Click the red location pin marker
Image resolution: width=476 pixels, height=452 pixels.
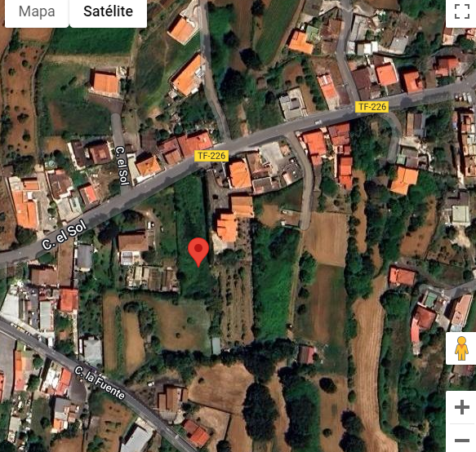pyautogui.click(x=198, y=251)
